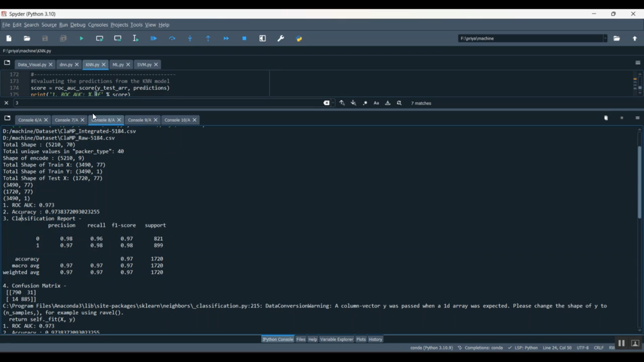Click the Run current cell icon
This screenshot has height=362, width=644.
pyautogui.click(x=100, y=39)
